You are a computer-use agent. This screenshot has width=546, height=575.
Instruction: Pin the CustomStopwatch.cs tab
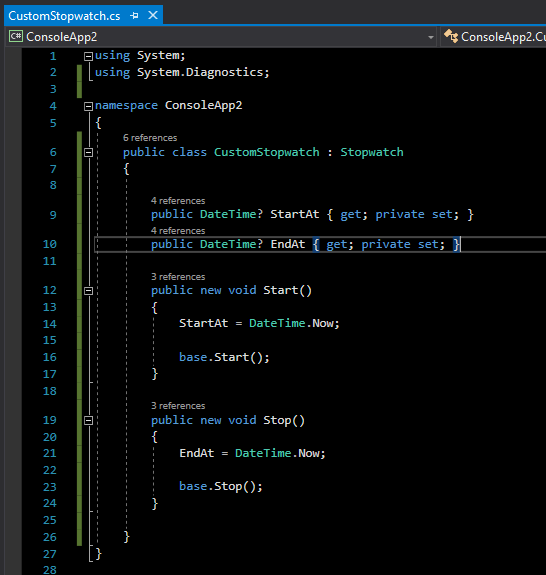(134, 16)
